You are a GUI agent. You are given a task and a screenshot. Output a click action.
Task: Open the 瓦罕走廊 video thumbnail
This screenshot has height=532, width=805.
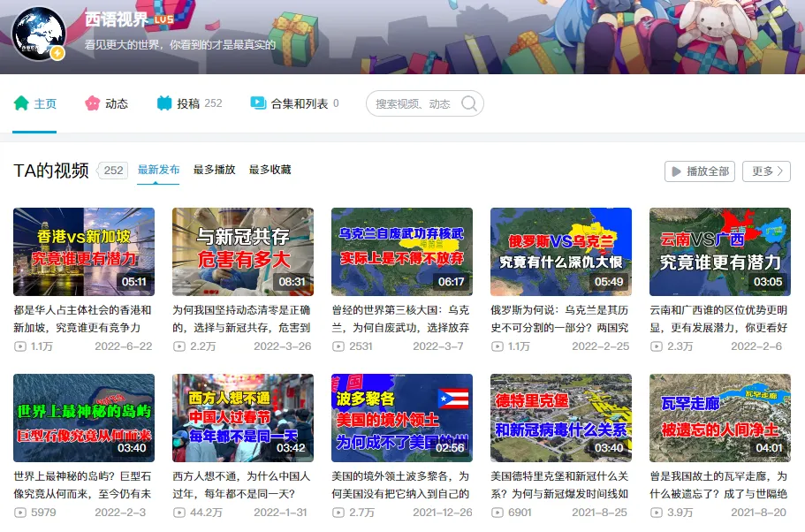(x=719, y=417)
